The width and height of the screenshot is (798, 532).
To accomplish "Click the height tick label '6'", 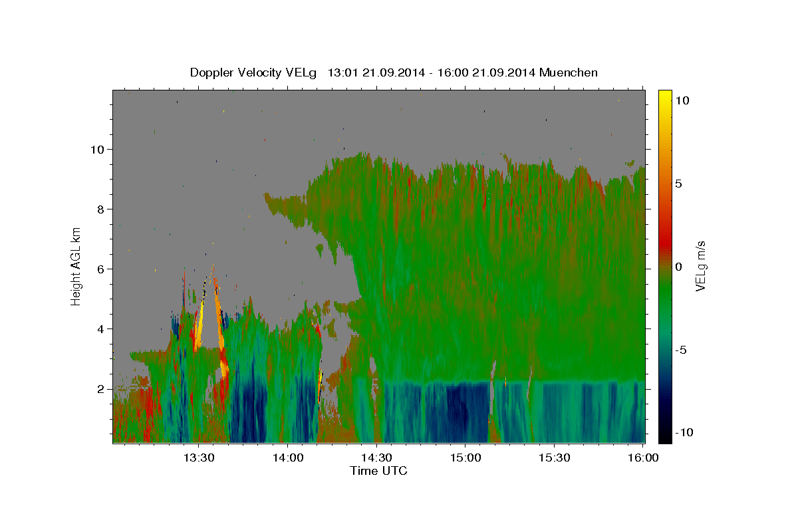I will point(102,269).
